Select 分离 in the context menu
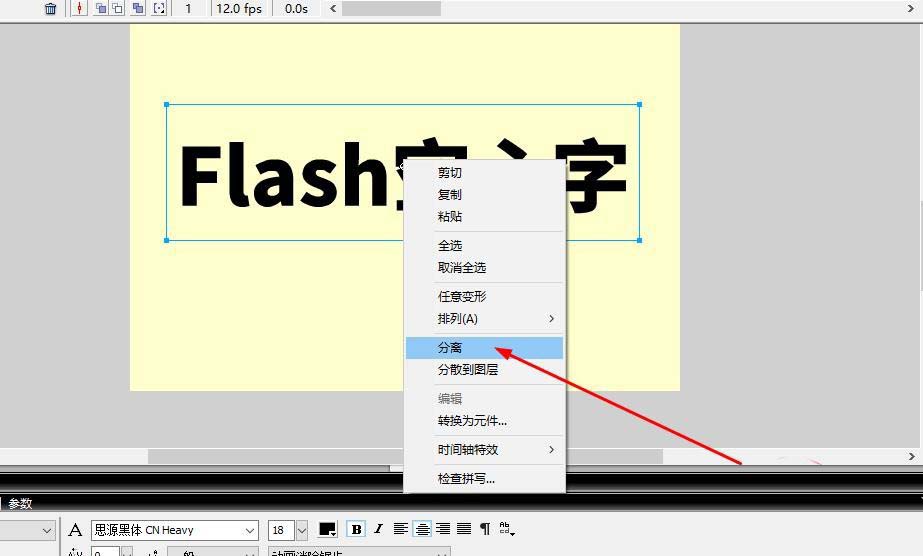Viewport: 923px width, 556px height. (484, 348)
